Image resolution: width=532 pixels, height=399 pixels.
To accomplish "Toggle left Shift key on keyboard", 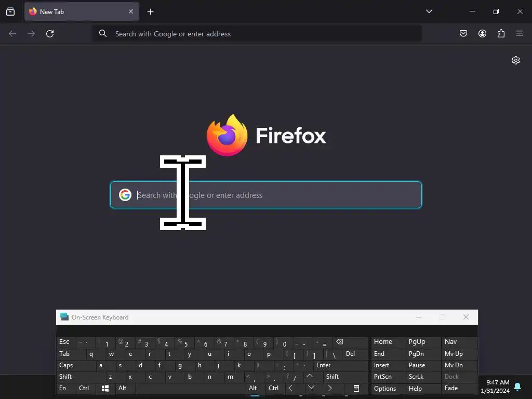I will pyautogui.click(x=81, y=377).
